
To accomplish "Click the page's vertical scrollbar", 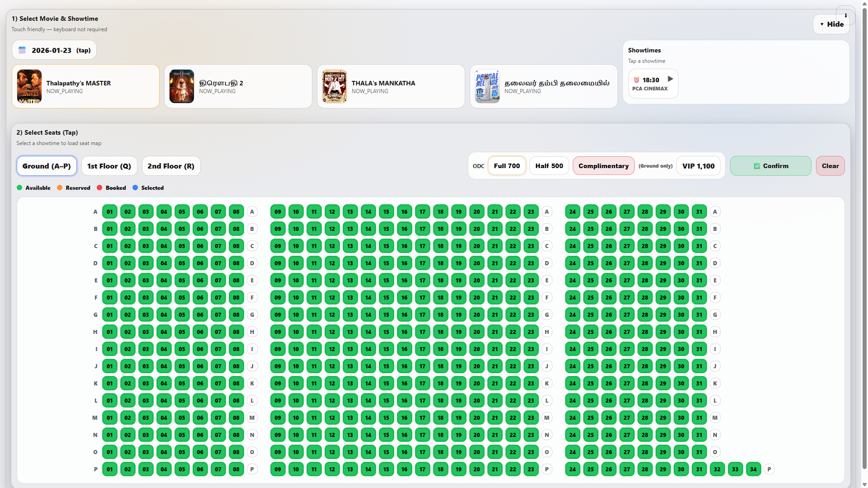I will coord(864,244).
